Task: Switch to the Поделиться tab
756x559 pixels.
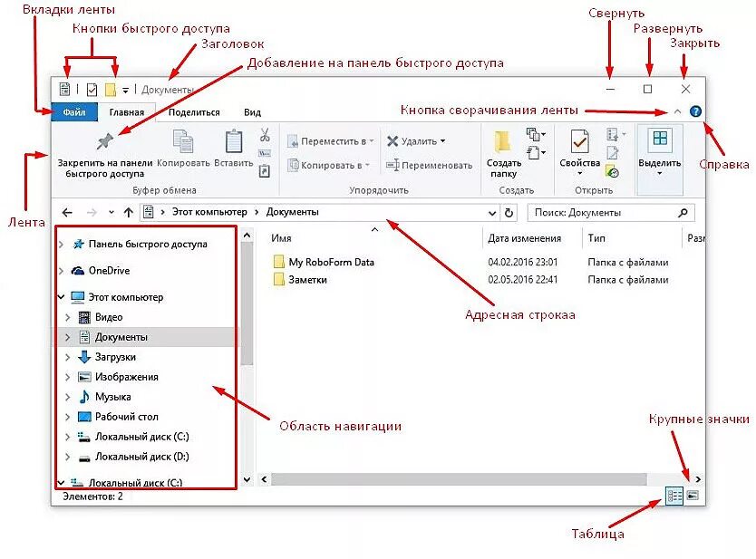Action: (x=194, y=112)
